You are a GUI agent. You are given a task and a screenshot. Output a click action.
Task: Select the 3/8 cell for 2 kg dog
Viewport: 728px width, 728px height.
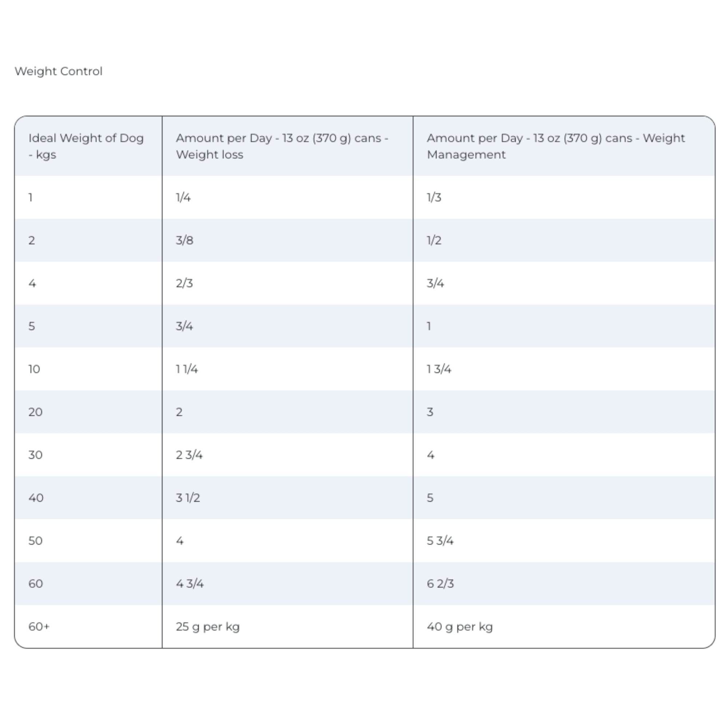tap(185, 240)
